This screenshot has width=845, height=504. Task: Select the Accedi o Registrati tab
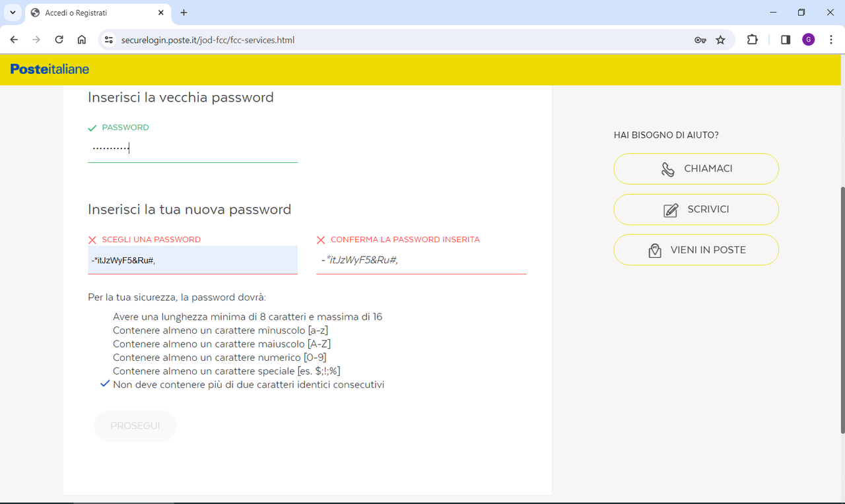pos(98,13)
